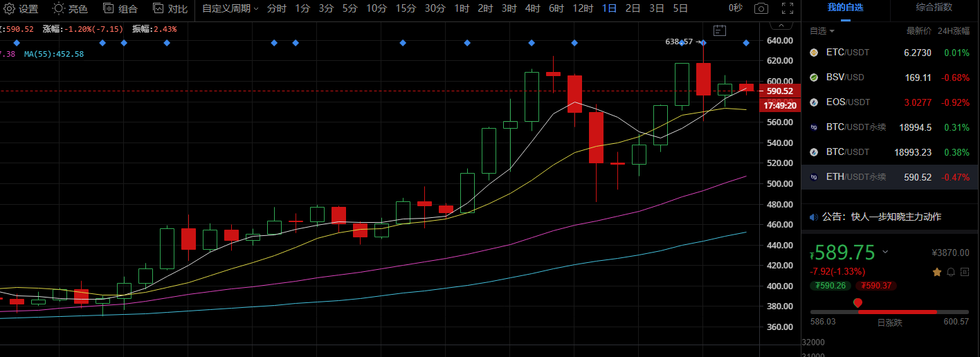The height and width of the screenshot is (357, 980).
Task: Sort watchlist by 最新价 column
Action: tap(920, 31)
